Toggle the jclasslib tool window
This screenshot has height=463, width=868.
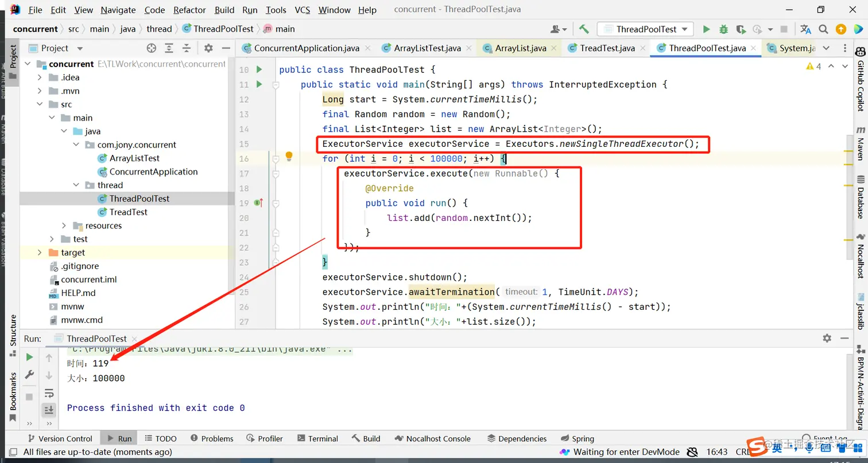point(861,310)
